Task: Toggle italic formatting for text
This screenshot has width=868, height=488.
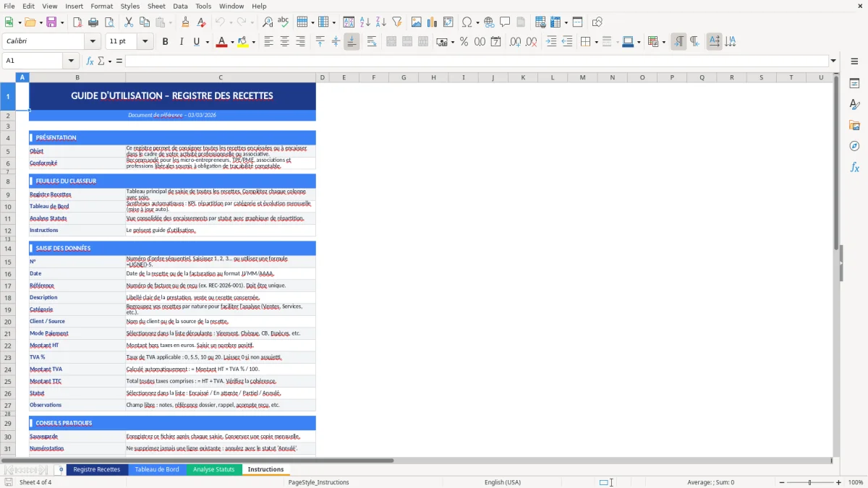Action: click(181, 41)
